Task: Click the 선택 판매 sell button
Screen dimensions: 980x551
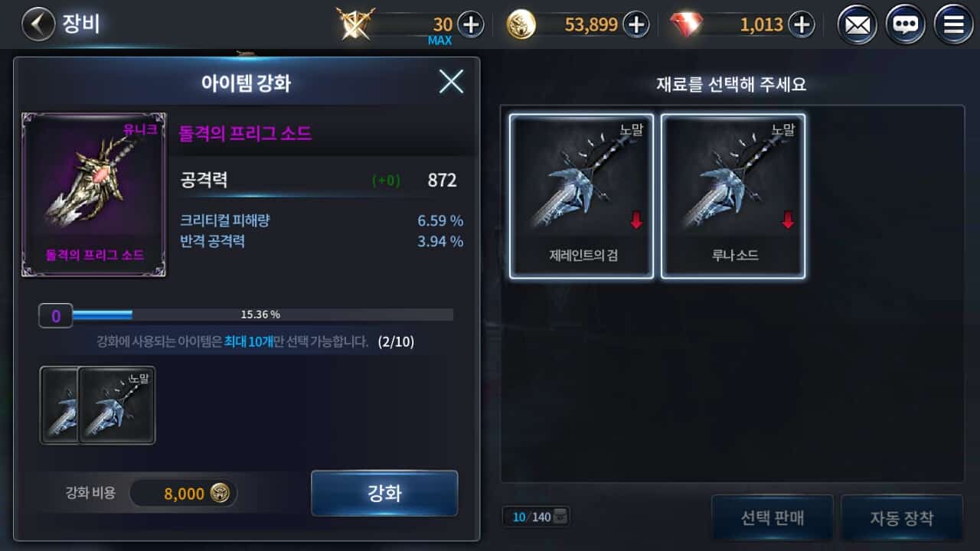Action: pyautogui.click(x=773, y=518)
